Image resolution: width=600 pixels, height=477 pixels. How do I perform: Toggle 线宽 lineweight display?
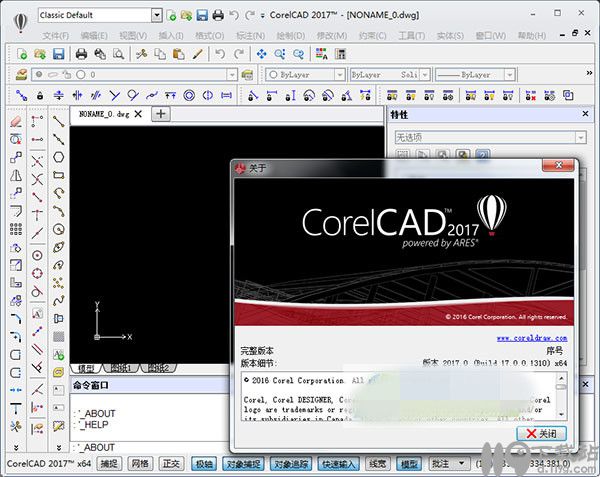[377, 464]
